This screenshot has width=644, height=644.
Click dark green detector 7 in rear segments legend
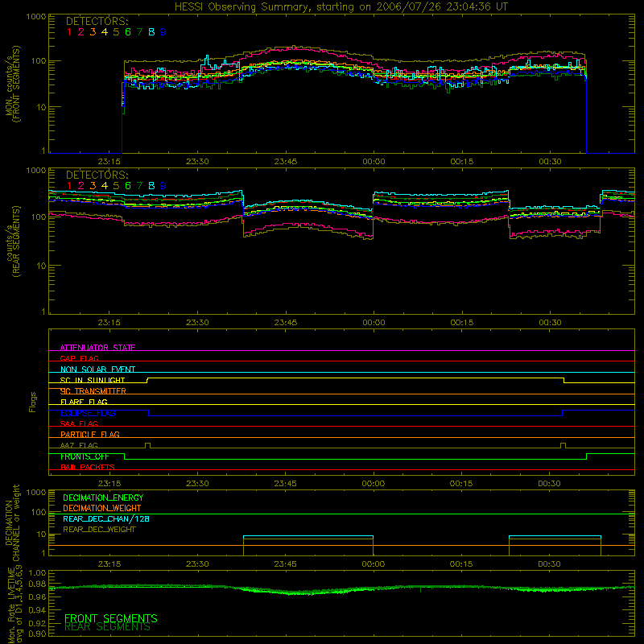(x=139, y=186)
